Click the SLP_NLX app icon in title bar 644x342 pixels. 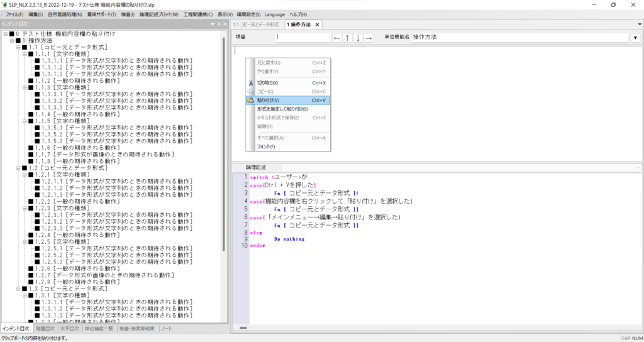tap(5, 4)
